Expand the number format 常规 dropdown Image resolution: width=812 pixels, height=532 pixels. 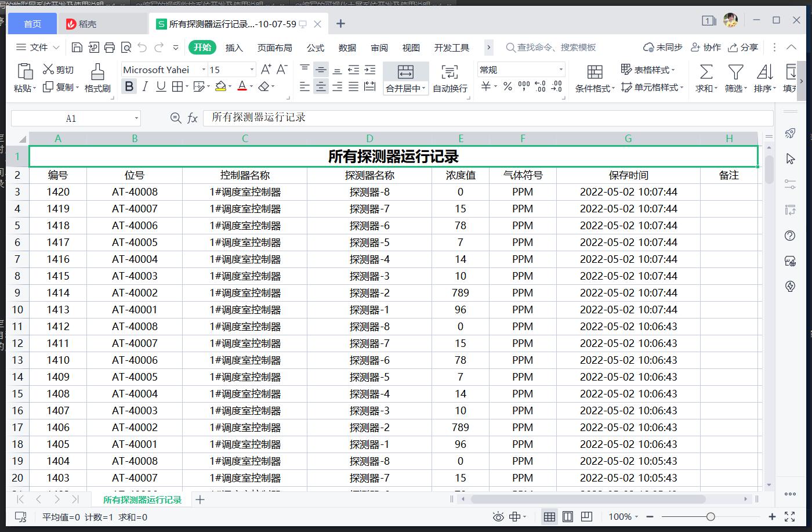pyautogui.click(x=560, y=70)
